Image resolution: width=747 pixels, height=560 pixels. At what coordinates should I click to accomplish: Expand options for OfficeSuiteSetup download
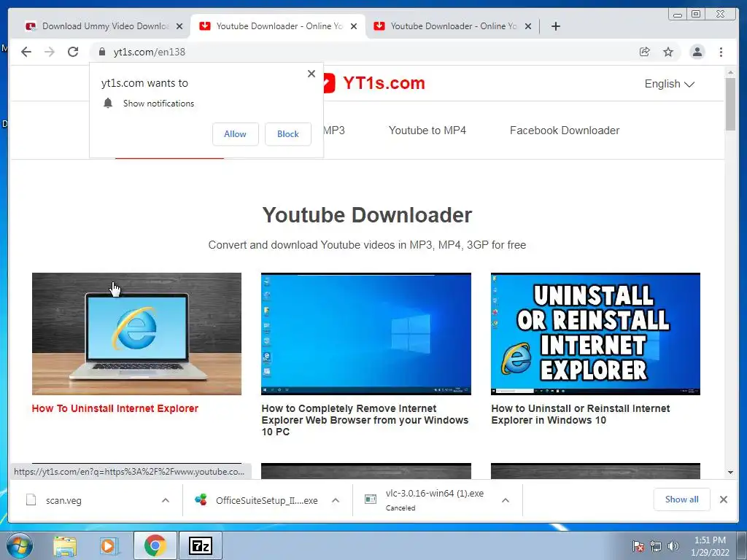pyautogui.click(x=336, y=500)
